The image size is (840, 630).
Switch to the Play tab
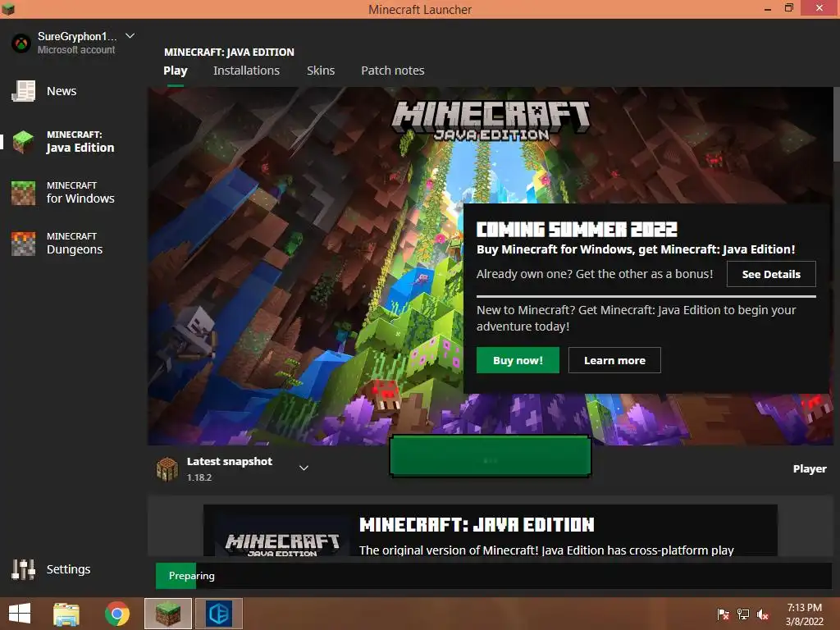(176, 71)
